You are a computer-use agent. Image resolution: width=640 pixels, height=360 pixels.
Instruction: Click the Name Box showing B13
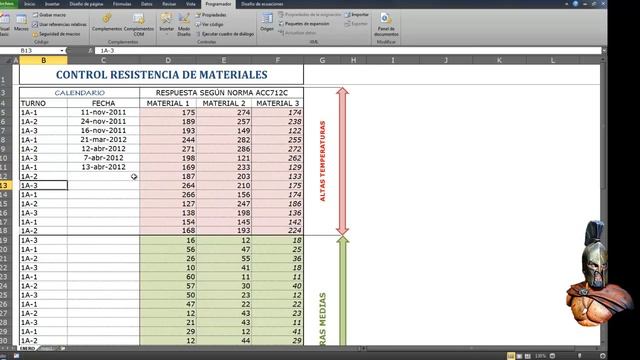(29, 51)
